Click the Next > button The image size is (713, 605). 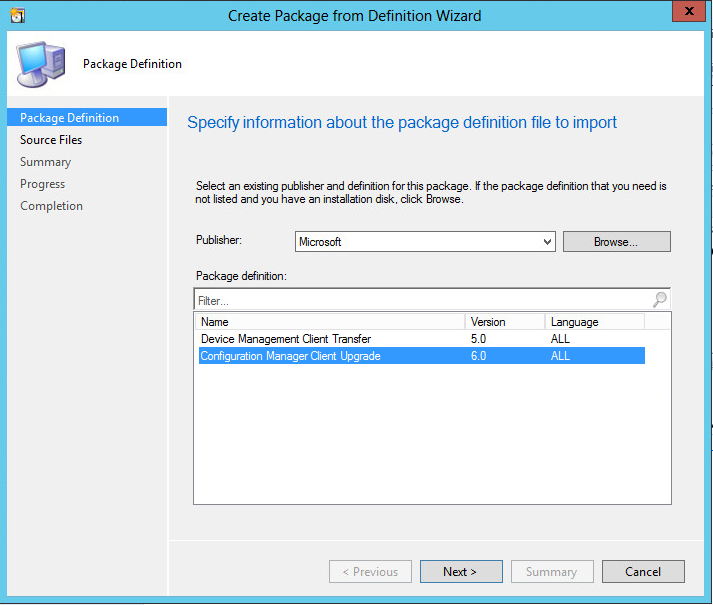click(461, 571)
